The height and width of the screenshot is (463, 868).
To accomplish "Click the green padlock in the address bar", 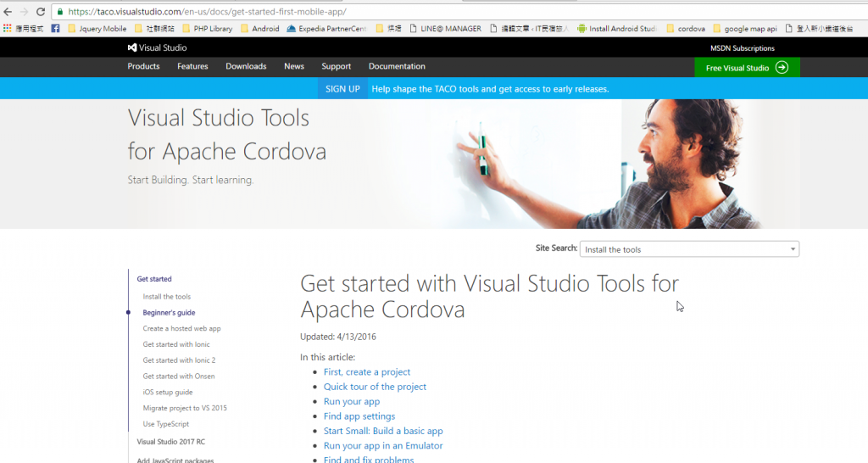I will 60,12.
